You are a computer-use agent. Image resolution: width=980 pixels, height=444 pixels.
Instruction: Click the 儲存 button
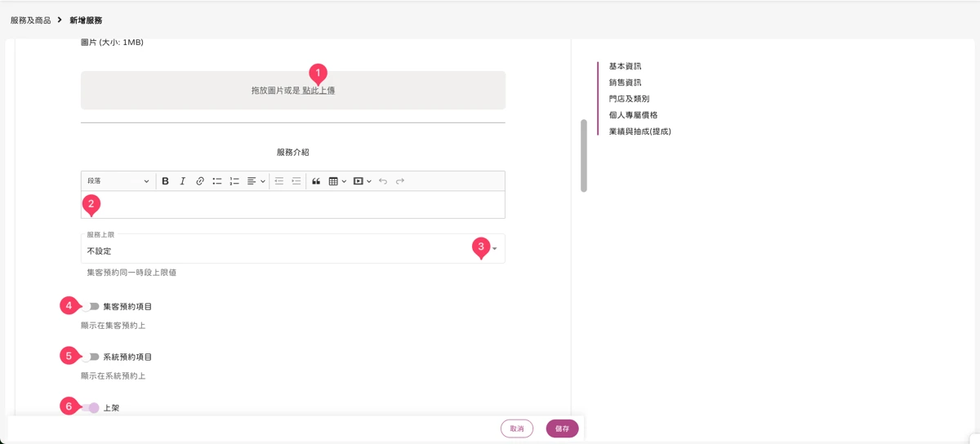click(x=563, y=428)
